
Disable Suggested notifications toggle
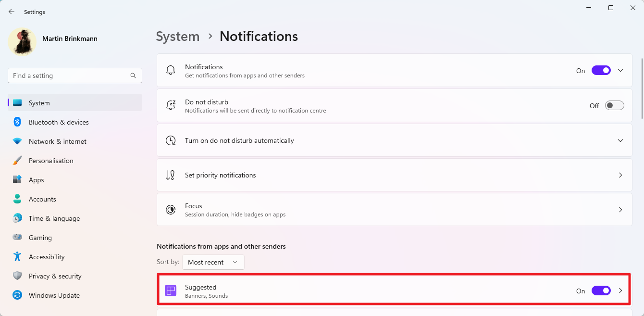click(601, 291)
